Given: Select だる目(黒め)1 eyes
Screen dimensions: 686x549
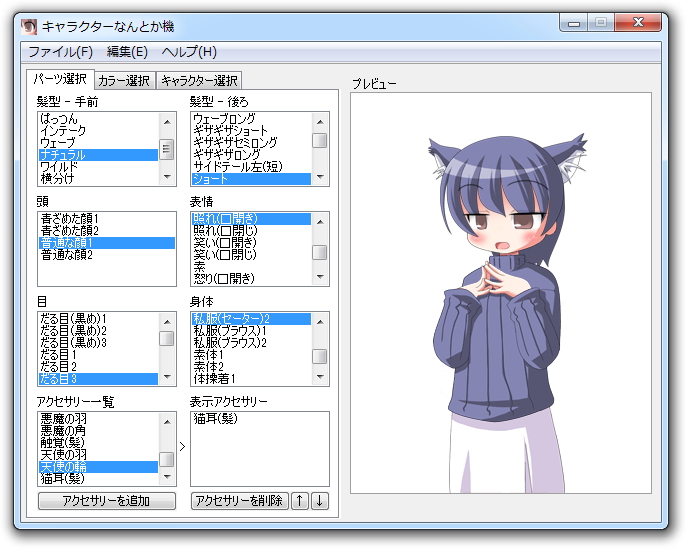Looking at the screenshot, I should click(98, 319).
